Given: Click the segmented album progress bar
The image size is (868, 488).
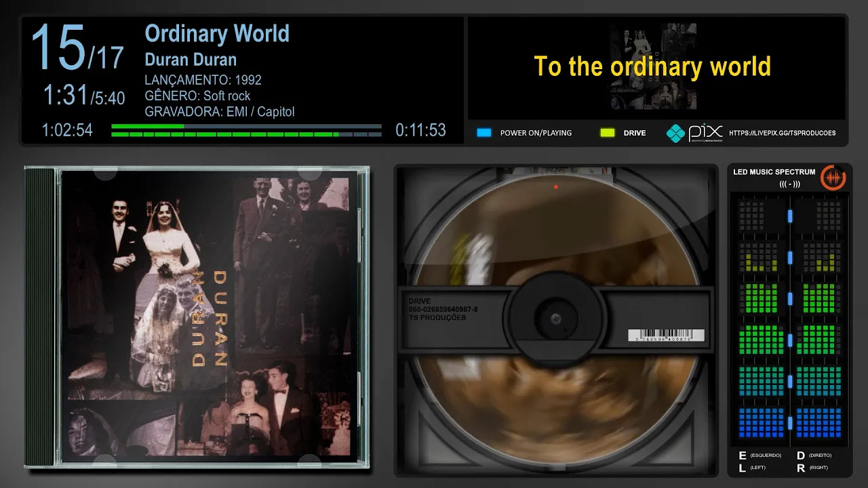Looking at the screenshot, I should pyautogui.click(x=246, y=134).
